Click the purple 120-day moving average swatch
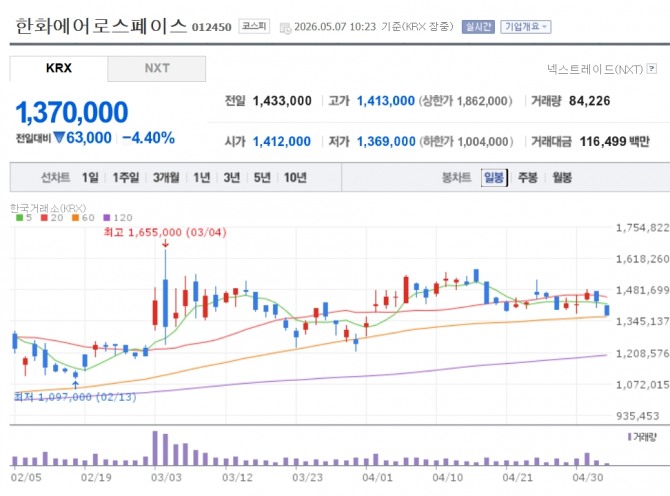The width and height of the screenshot is (670, 496). click(x=107, y=217)
